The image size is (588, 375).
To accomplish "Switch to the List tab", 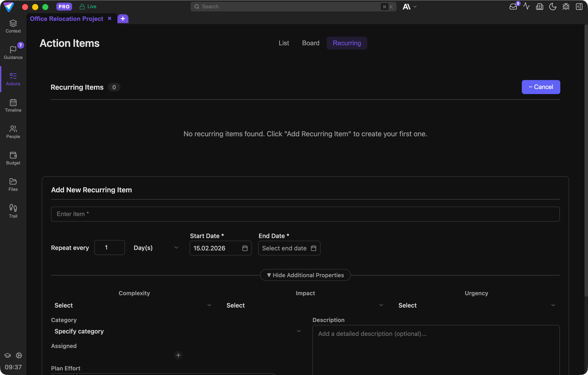I will 283,43.
